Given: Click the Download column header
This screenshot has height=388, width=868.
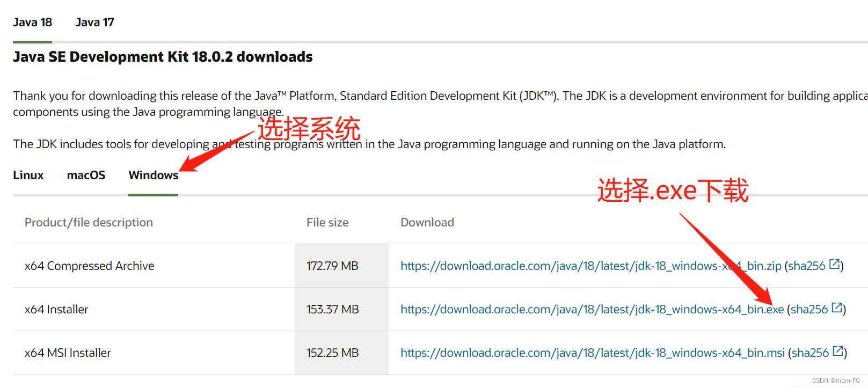Looking at the screenshot, I should point(427,222).
